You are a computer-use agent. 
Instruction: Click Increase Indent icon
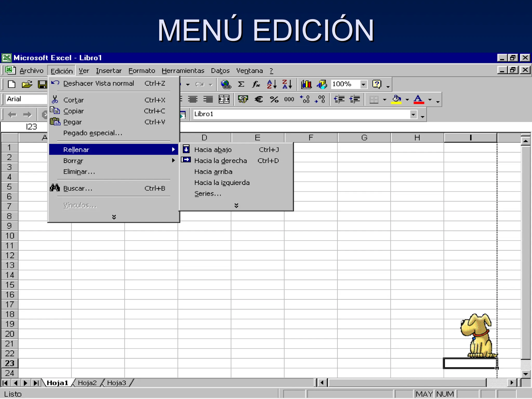(x=355, y=99)
